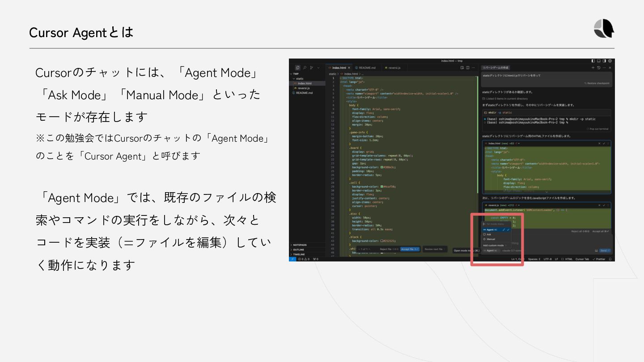The height and width of the screenshot is (362, 644).
Task: Click the Send button in chat
Action: pos(605,251)
